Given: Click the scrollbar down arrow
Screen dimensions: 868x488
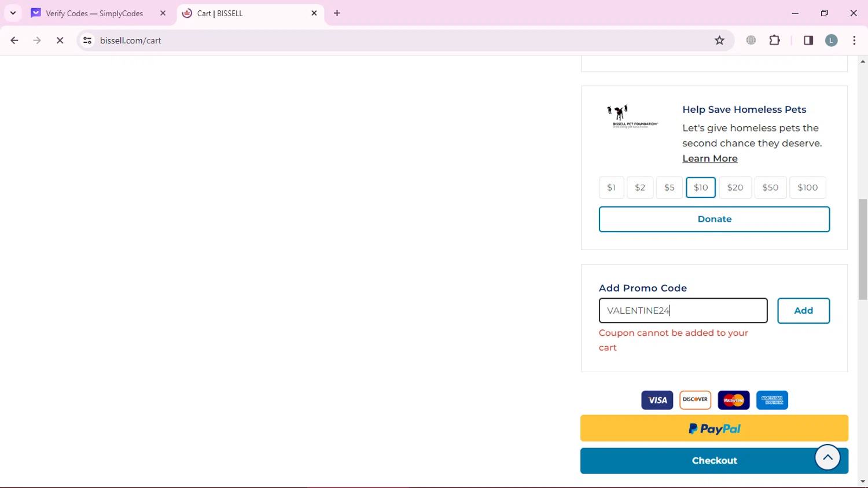Looking at the screenshot, I should pyautogui.click(x=863, y=482).
